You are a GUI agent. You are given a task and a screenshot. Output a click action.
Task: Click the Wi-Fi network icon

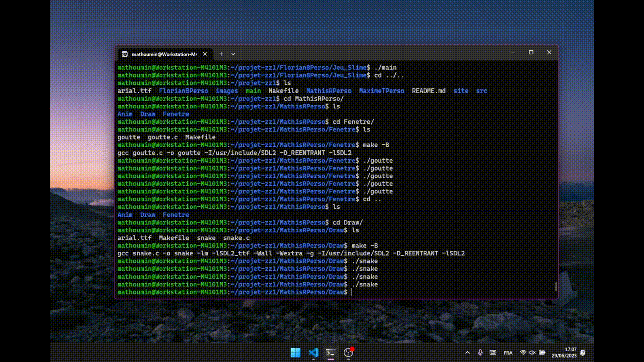tap(523, 352)
